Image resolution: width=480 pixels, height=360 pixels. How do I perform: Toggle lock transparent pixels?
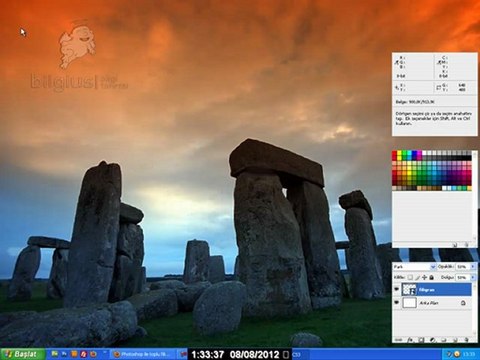410,277
